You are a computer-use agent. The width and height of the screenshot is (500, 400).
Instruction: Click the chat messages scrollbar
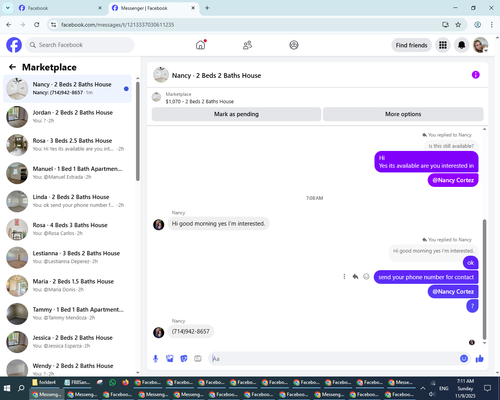point(484,279)
